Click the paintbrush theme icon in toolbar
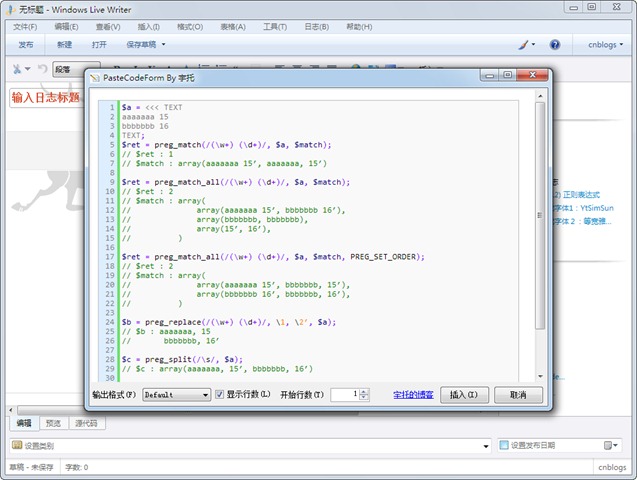637x480 pixels. [x=524, y=45]
